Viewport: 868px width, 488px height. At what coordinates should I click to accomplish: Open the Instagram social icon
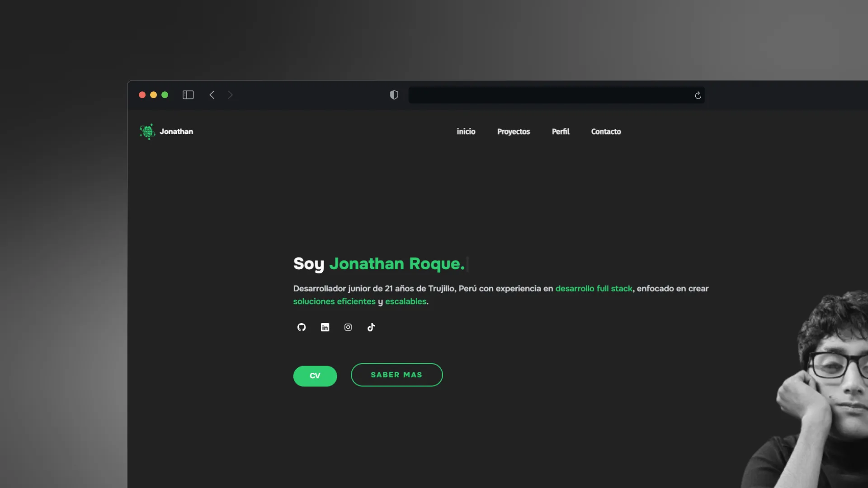tap(348, 327)
